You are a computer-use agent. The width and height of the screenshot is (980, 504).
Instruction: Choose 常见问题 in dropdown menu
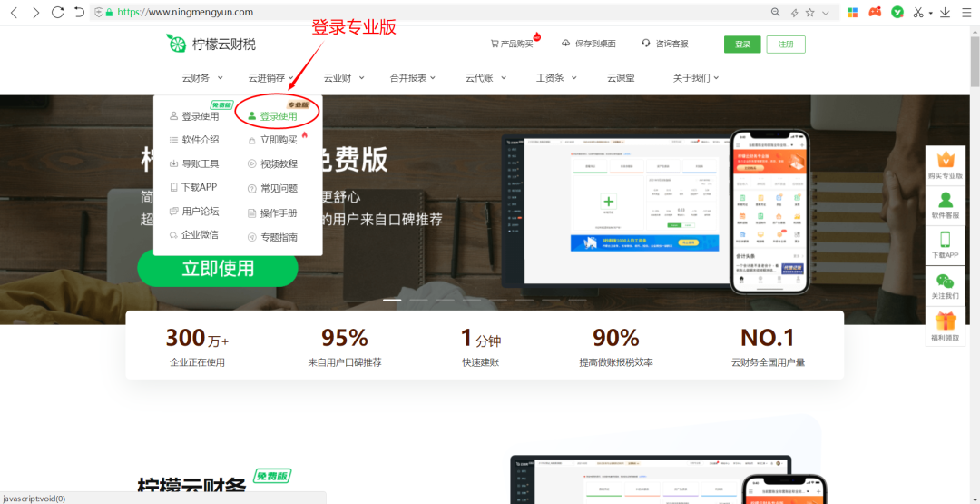(x=272, y=188)
